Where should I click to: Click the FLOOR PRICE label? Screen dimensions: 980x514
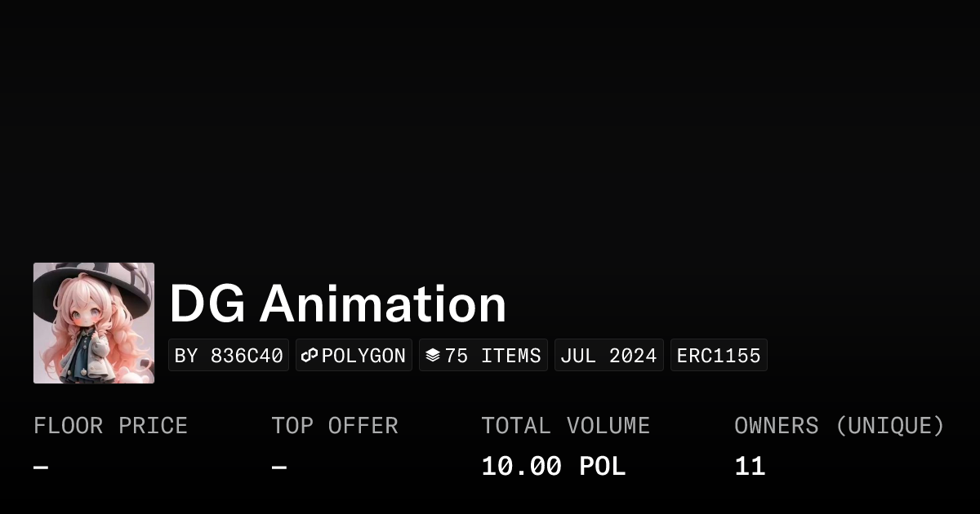click(110, 426)
